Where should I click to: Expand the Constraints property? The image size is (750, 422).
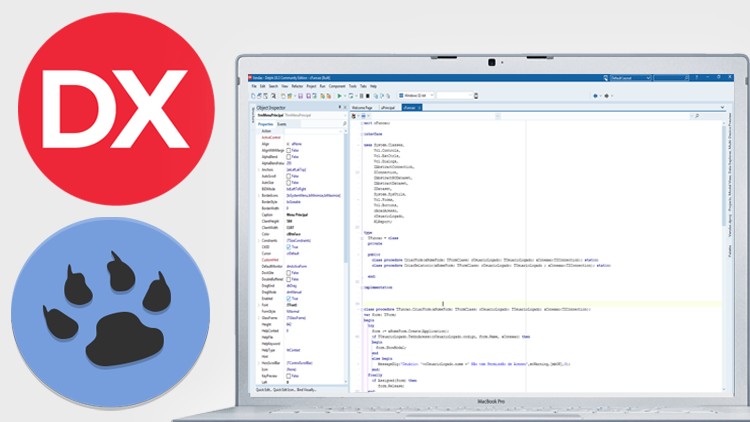[259, 241]
